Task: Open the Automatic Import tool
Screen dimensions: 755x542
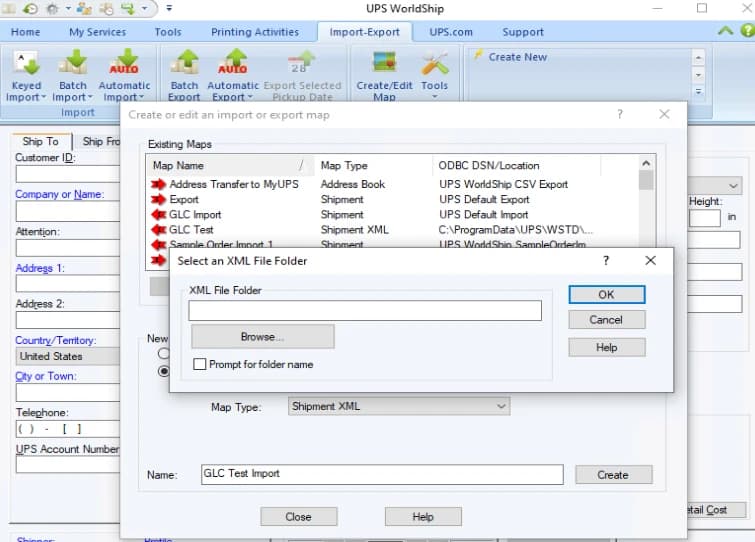Action: [x=124, y=76]
